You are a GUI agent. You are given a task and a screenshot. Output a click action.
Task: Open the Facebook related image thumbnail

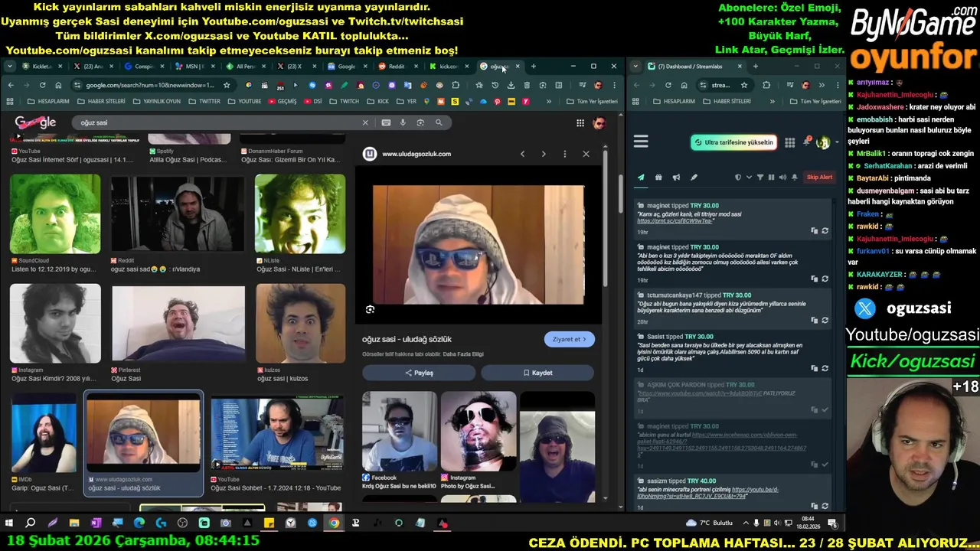tap(399, 432)
